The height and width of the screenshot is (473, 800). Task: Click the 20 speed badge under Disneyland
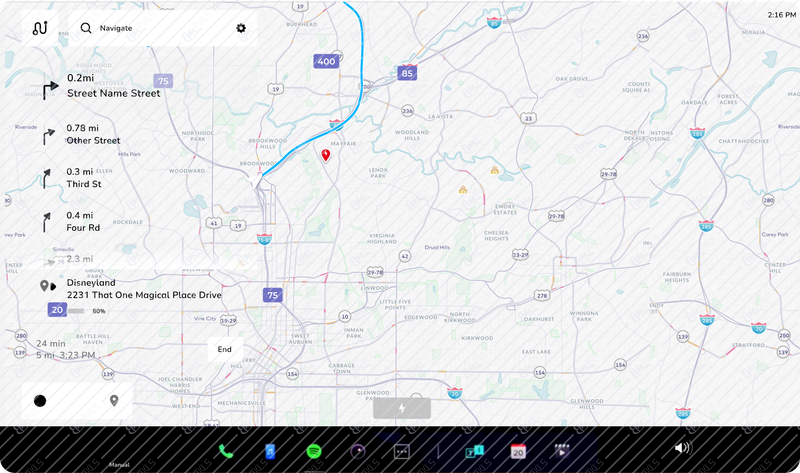click(57, 310)
